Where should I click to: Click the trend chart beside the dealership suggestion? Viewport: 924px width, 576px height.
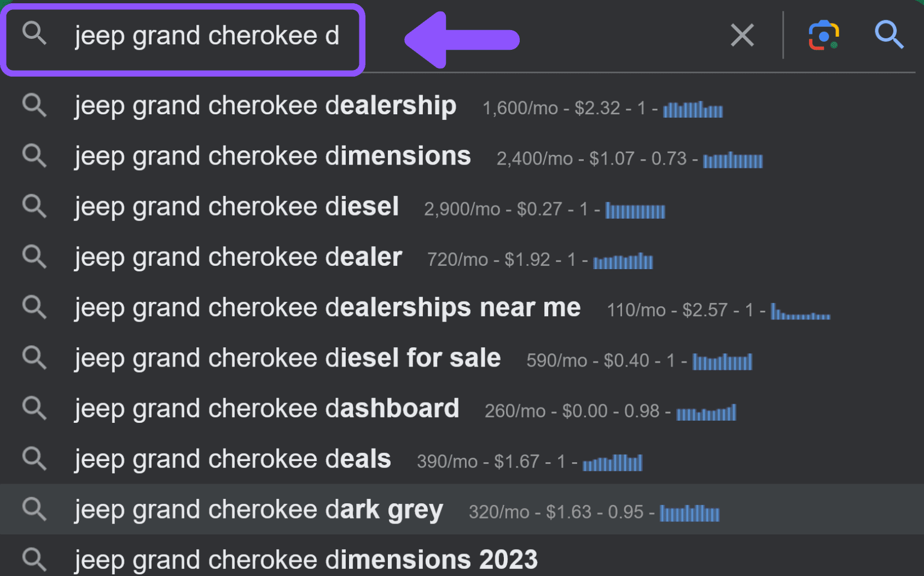pyautogui.click(x=693, y=109)
